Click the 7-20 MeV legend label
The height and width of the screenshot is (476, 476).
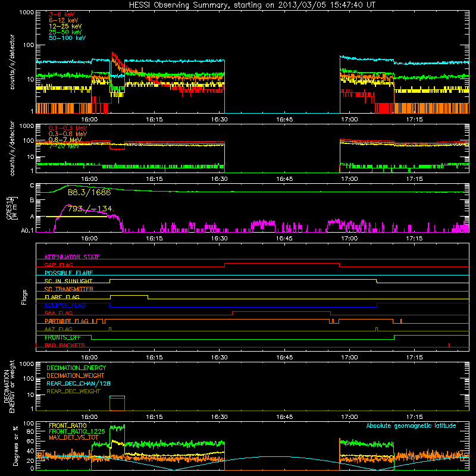64,146
